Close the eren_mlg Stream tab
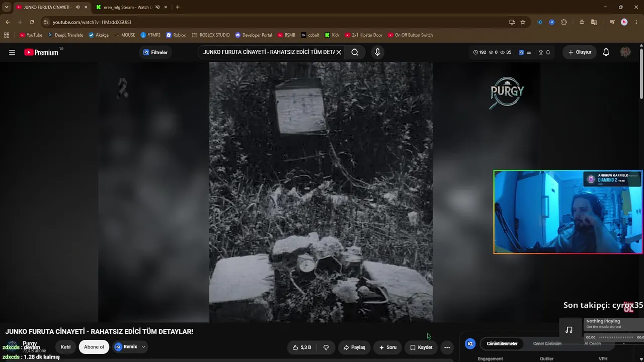 pos(166,7)
